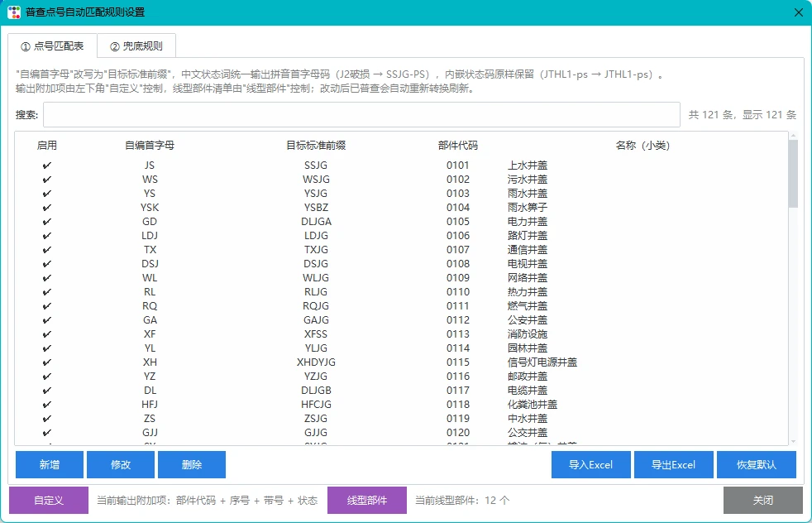
Task: Select the TXJG prefix cell
Action: tap(316, 250)
